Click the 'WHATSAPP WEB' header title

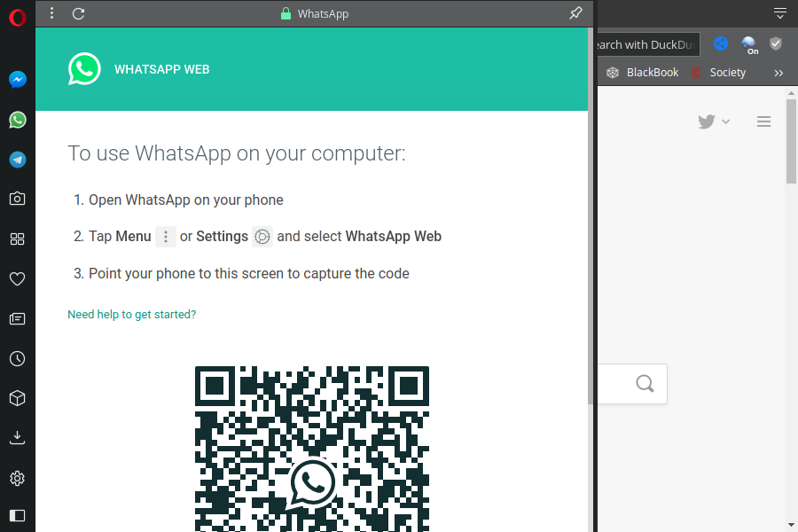162,70
